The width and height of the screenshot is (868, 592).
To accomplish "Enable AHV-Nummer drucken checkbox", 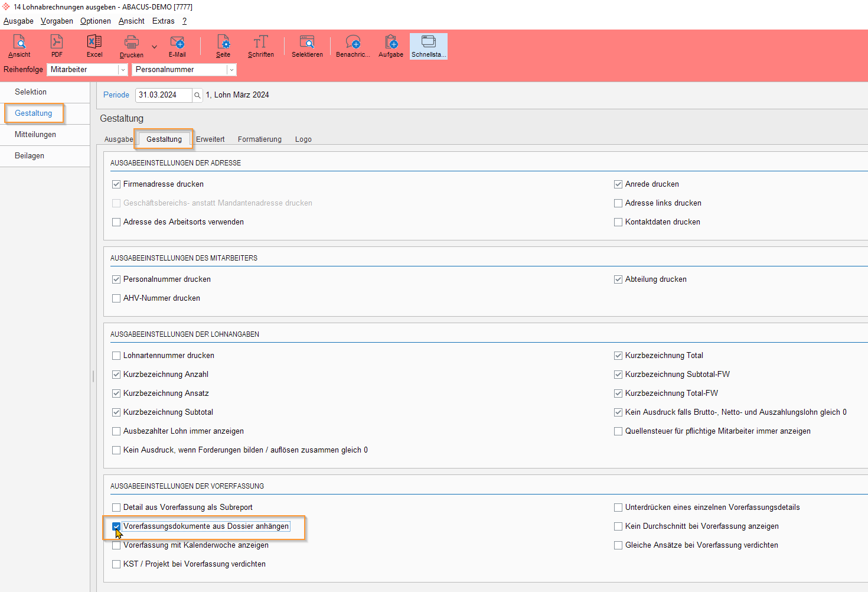I will (116, 298).
